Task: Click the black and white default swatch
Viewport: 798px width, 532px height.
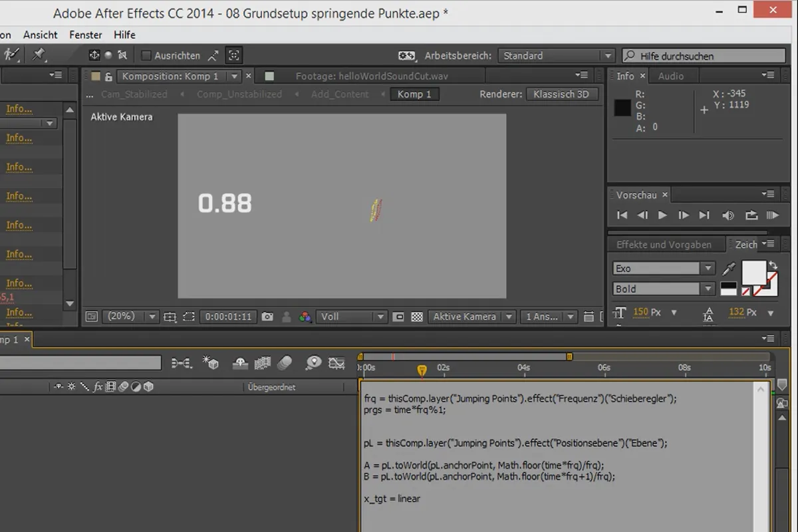Action: 728,289
